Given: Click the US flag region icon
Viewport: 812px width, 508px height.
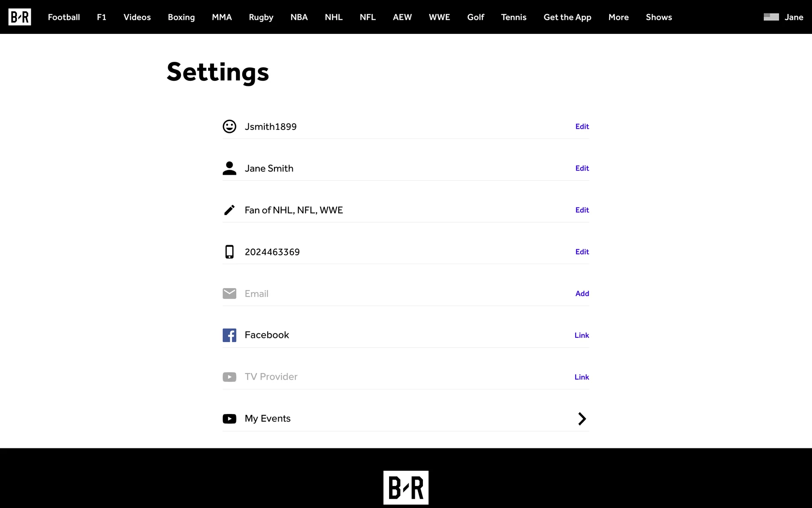Looking at the screenshot, I should coord(771,17).
